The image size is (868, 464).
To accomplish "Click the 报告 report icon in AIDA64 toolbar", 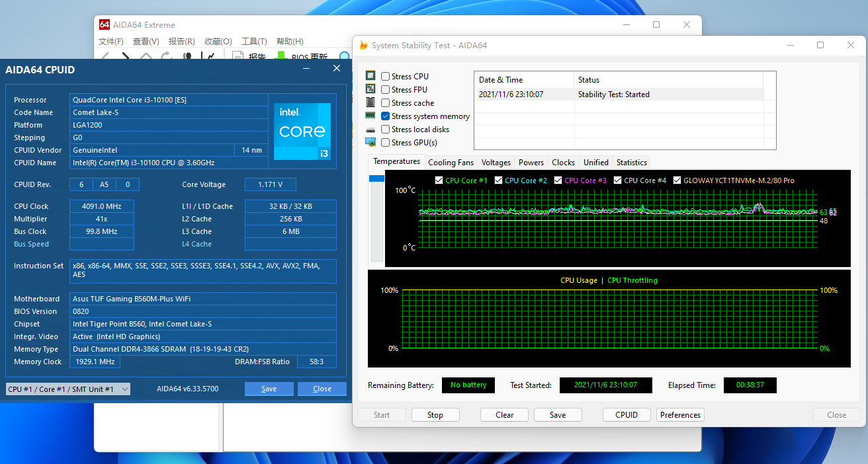I will coord(238,56).
